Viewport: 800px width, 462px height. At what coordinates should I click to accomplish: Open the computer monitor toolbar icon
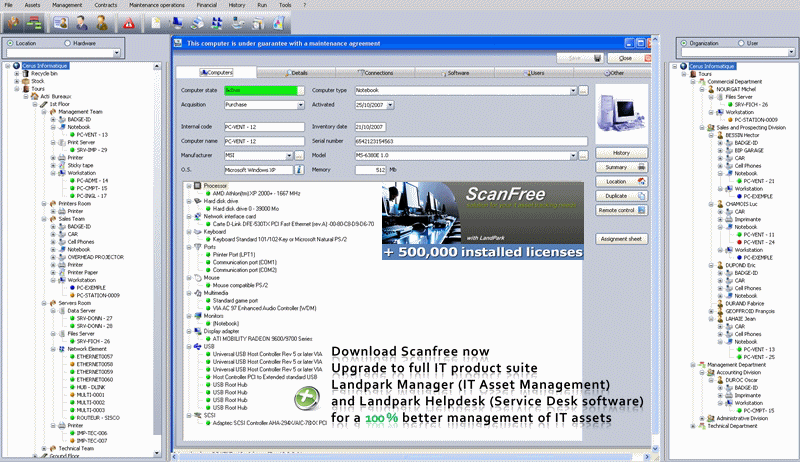(x=177, y=23)
